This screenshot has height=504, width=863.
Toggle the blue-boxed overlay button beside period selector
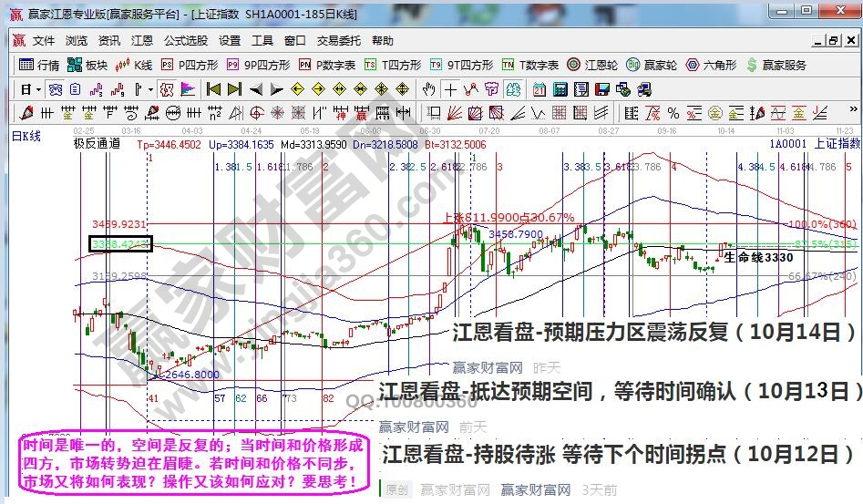(54, 89)
